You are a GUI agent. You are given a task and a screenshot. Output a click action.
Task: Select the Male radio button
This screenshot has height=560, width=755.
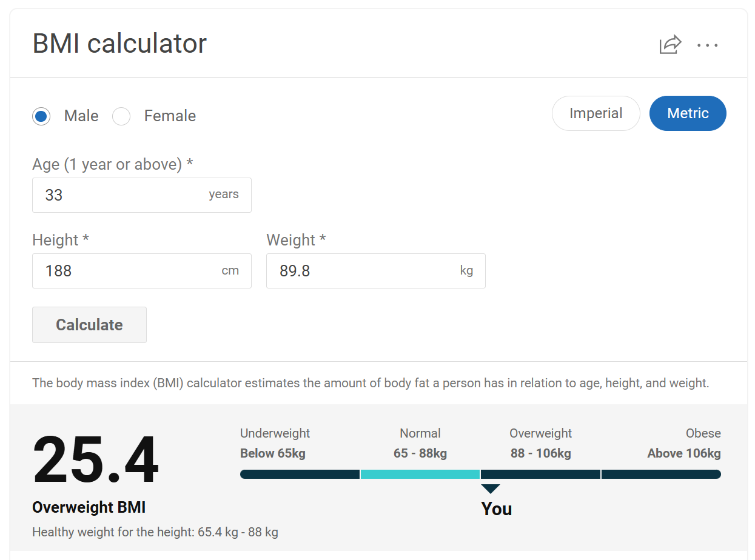pos(41,116)
